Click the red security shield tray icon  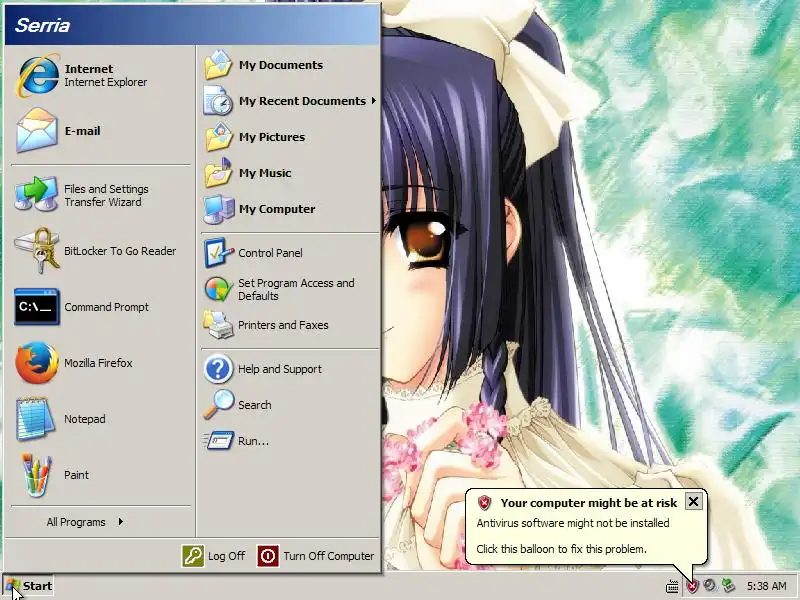pos(692,586)
